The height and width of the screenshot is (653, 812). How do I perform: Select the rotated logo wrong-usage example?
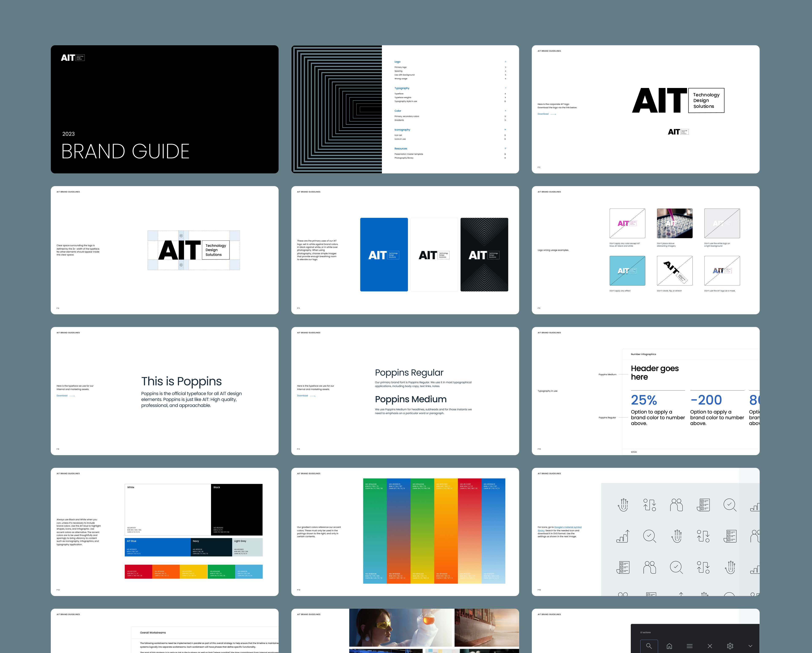(x=675, y=271)
